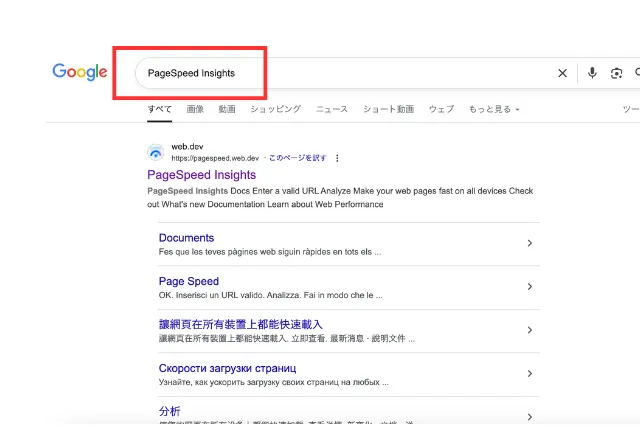Click the このページを訳す translate link
Viewport: 640px width, 427px height.
[x=298, y=158]
